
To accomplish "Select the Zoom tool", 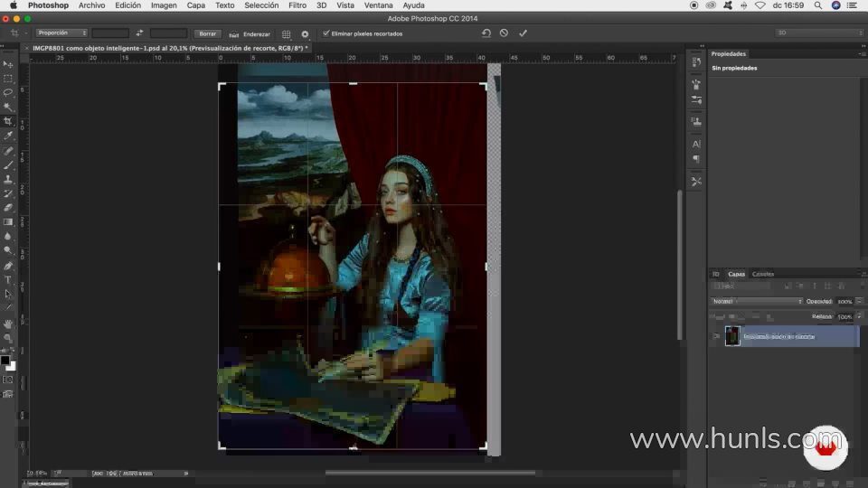I will (x=8, y=338).
